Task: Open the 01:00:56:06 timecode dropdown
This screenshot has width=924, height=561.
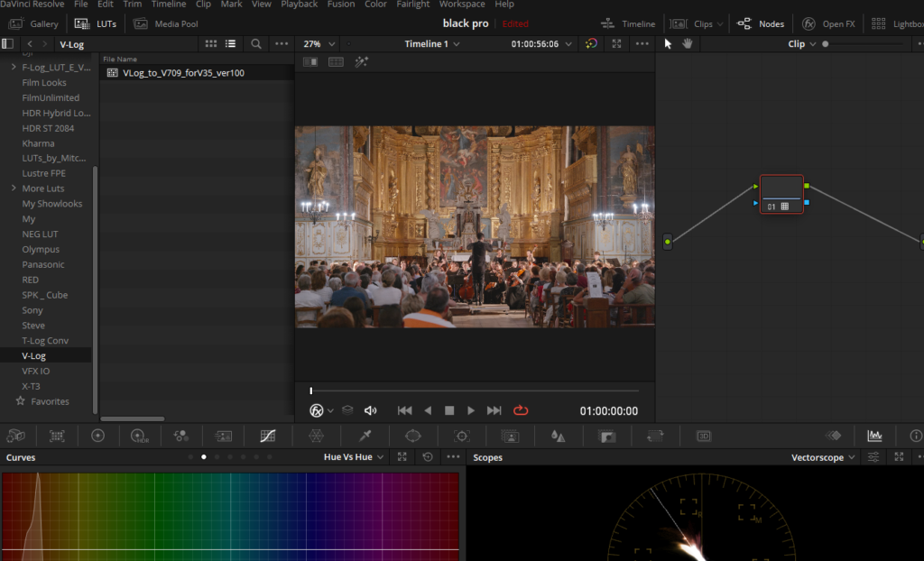Action: (x=541, y=43)
